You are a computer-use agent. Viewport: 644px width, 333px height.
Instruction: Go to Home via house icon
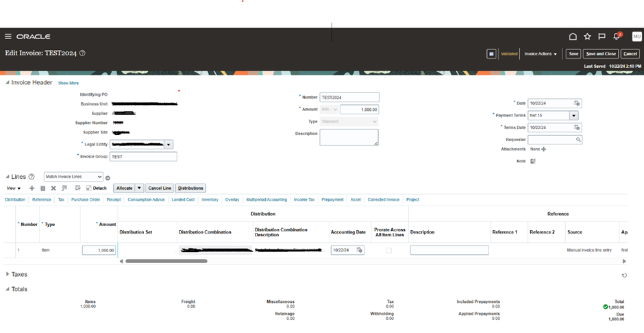pos(573,37)
